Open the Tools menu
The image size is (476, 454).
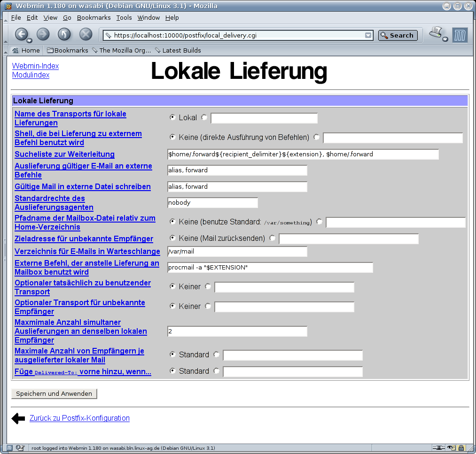[124, 17]
